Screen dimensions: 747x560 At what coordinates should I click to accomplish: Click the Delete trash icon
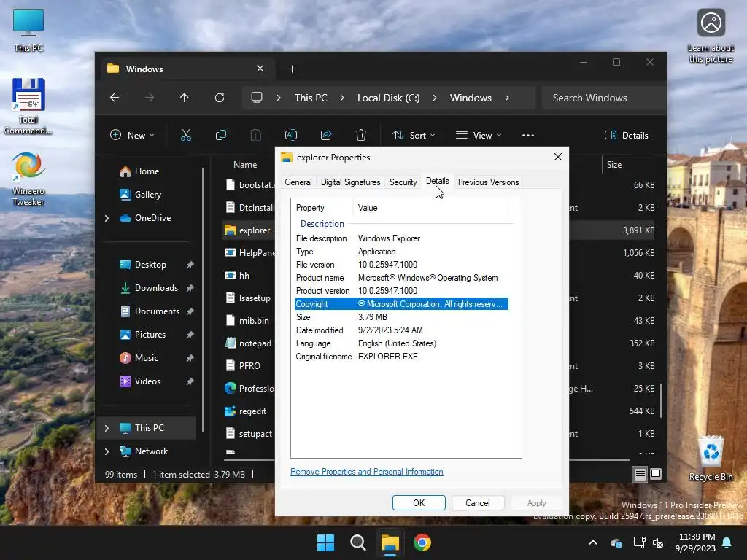click(361, 135)
